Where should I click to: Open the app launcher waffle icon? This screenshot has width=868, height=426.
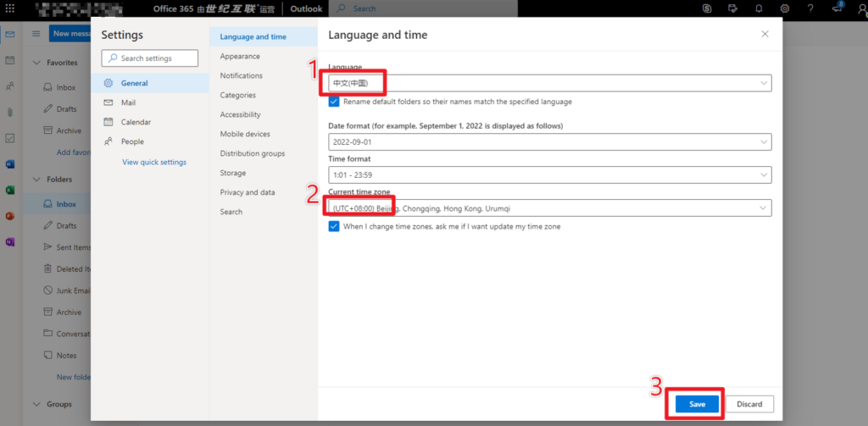pos(10,8)
